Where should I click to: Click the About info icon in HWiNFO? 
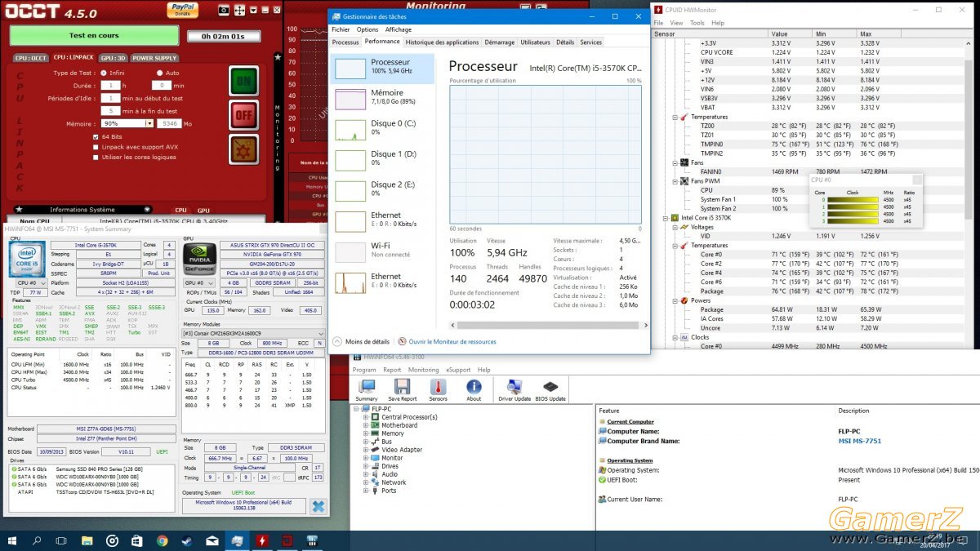(474, 390)
